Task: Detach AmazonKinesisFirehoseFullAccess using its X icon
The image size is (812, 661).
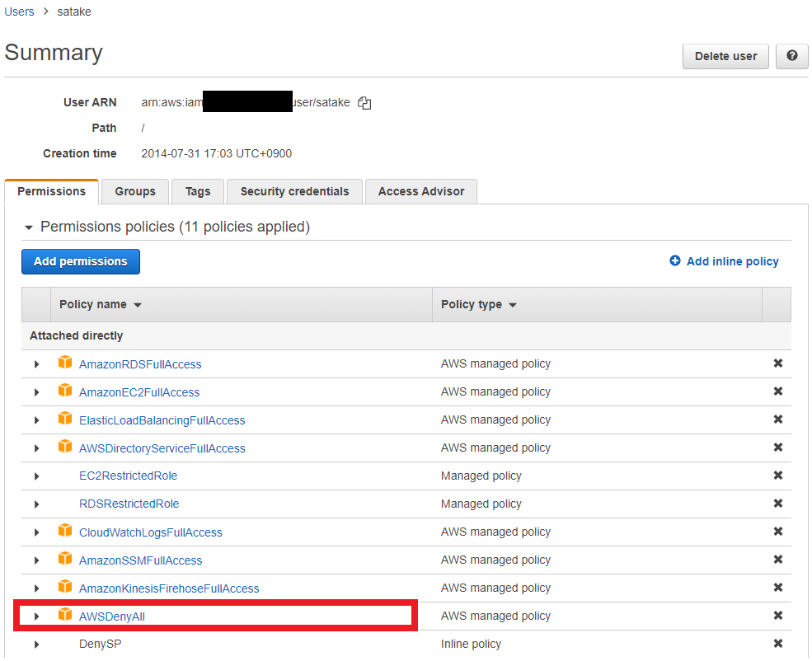Action: coord(778,588)
